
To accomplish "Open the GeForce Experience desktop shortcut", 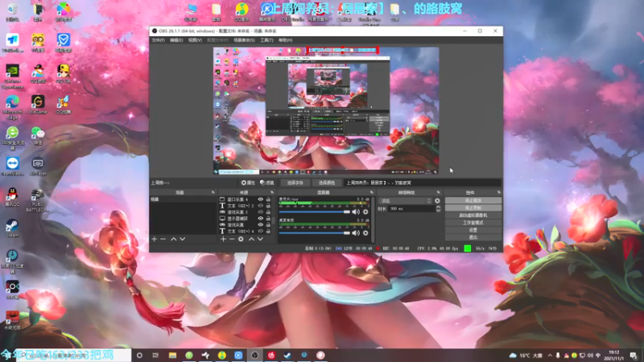I will click(12, 76).
